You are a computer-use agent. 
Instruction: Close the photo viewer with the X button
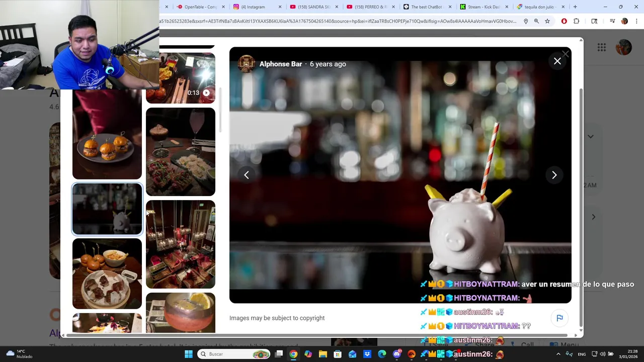(x=557, y=61)
